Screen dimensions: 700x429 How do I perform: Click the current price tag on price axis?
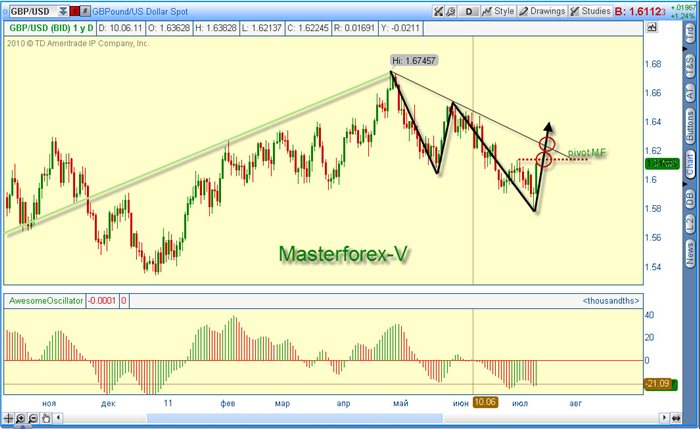click(662, 164)
